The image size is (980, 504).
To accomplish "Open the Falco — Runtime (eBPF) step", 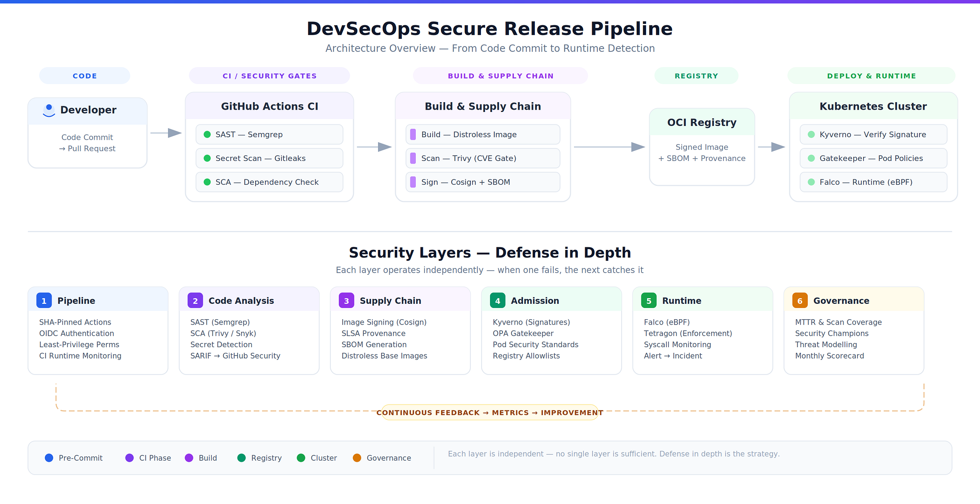I will tap(873, 182).
